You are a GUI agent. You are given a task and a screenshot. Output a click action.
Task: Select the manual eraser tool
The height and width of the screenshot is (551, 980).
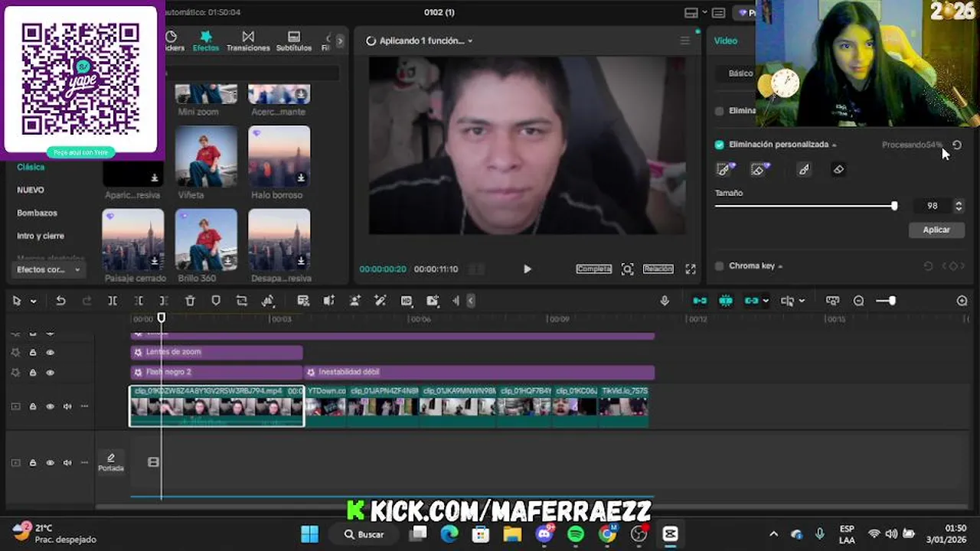pos(838,170)
